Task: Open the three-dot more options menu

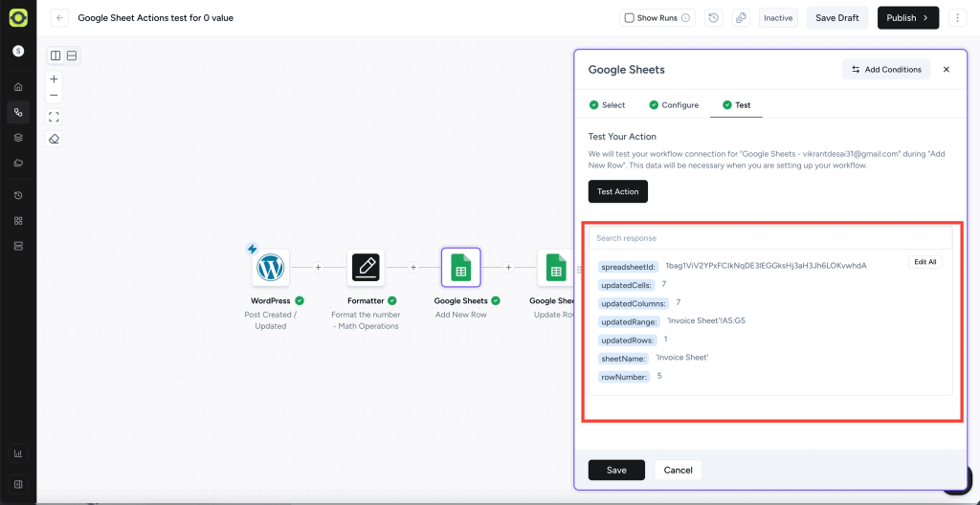Action: click(957, 18)
